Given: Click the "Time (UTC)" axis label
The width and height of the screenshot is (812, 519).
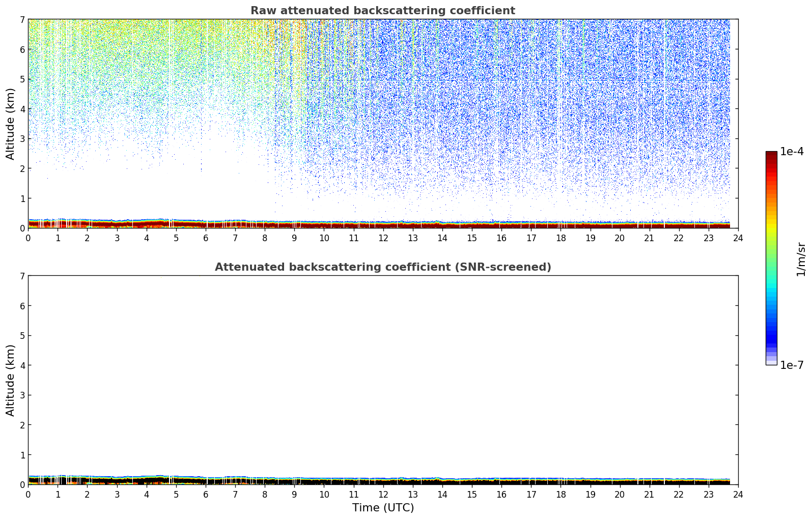Looking at the screenshot, I should click(x=383, y=508).
